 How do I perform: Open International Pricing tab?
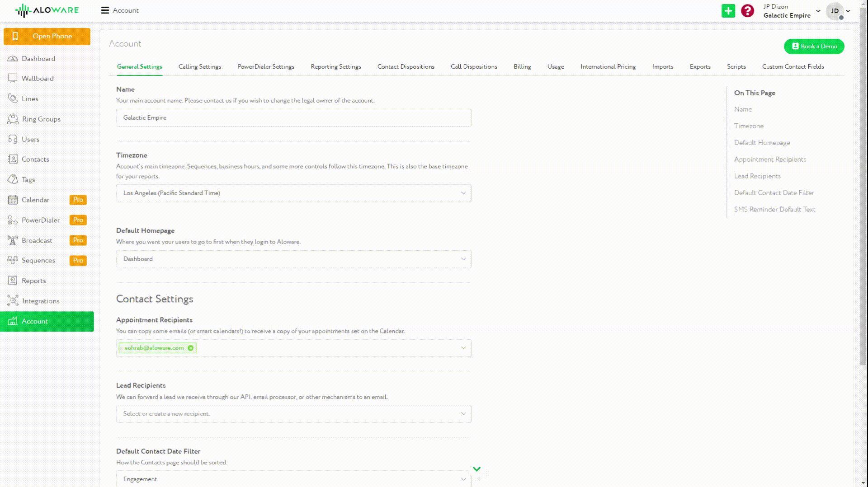[608, 67]
